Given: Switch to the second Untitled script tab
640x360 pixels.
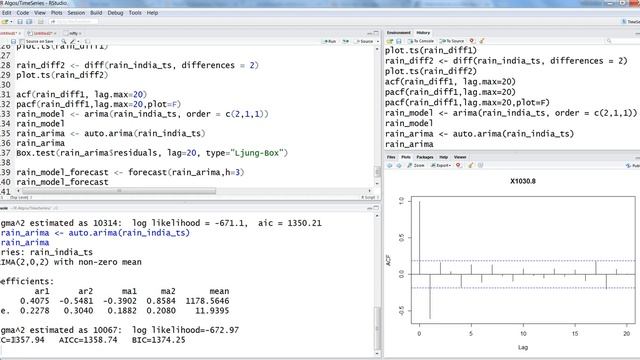Looking at the screenshot, I should pos(42,33).
